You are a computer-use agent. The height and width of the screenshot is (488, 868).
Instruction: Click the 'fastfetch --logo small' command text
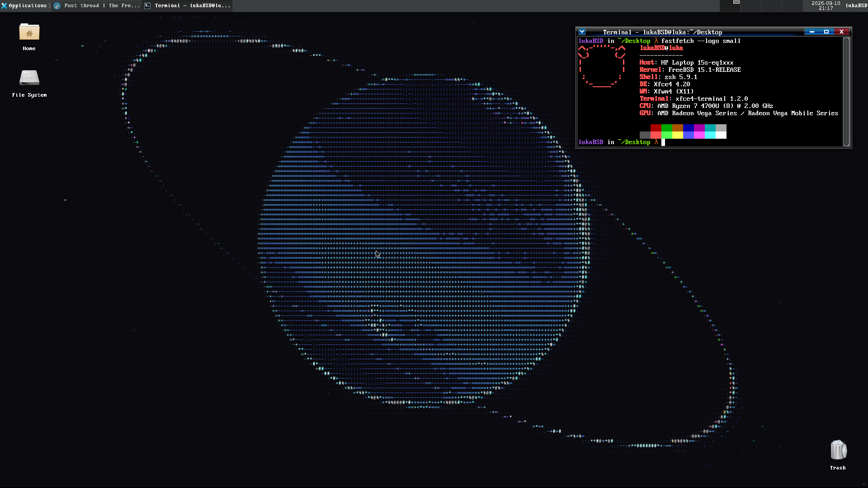pyautogui.click(x=701, y=41)
